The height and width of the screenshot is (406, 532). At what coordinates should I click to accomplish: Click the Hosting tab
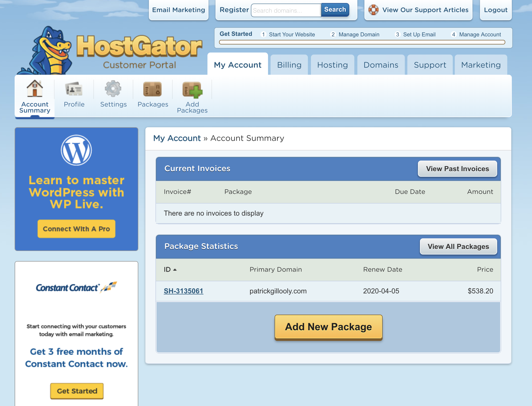[333, 64]
